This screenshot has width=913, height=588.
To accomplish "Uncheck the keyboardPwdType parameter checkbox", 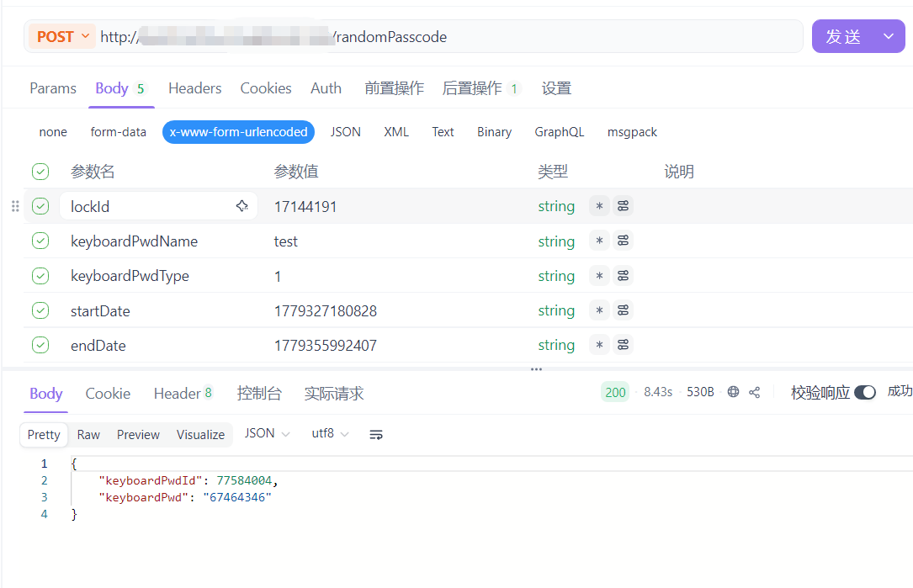I will [x=40, y=275].
